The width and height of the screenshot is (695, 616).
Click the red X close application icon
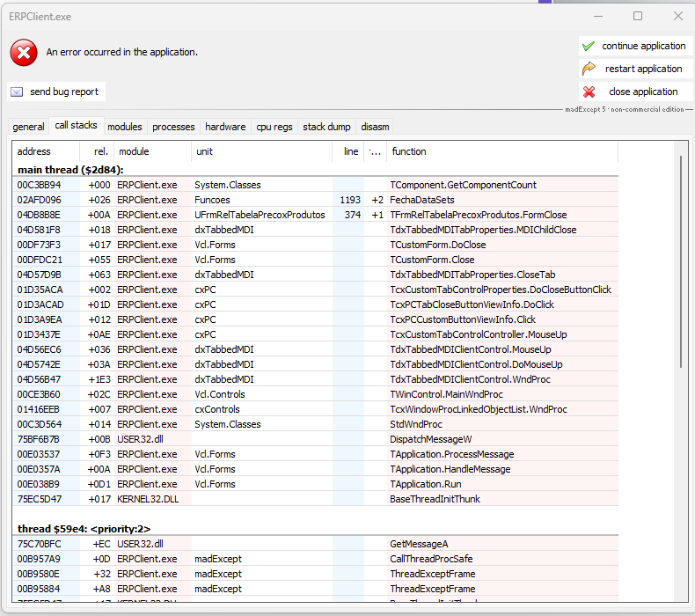589,92
